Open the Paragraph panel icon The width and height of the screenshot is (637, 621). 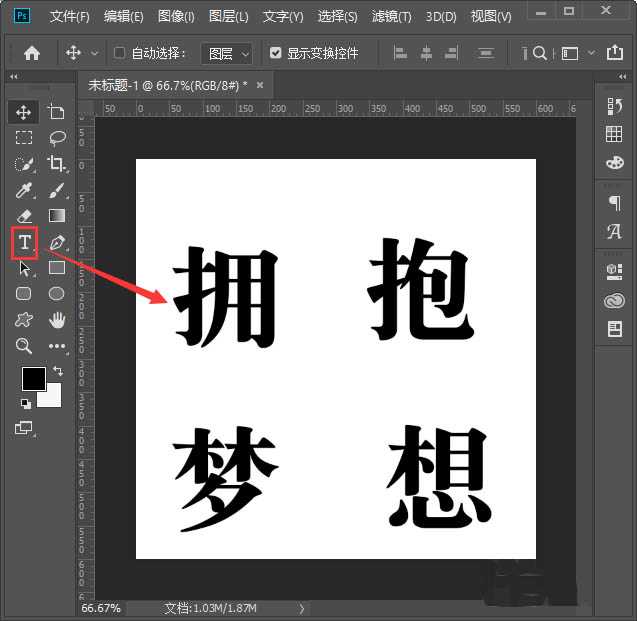click(x=614, y=203)
